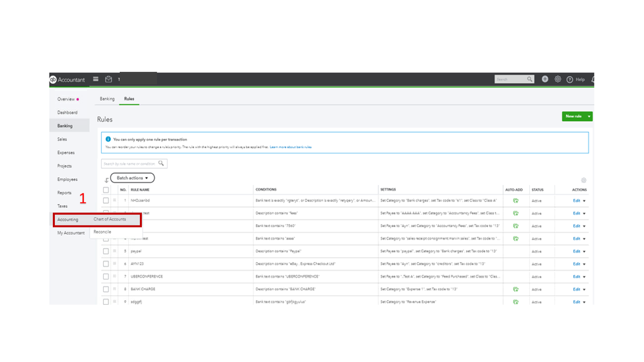Open Chart of Accounts from Accounting flyout
This screenshot has width=644, height=362.
point(110,219)
